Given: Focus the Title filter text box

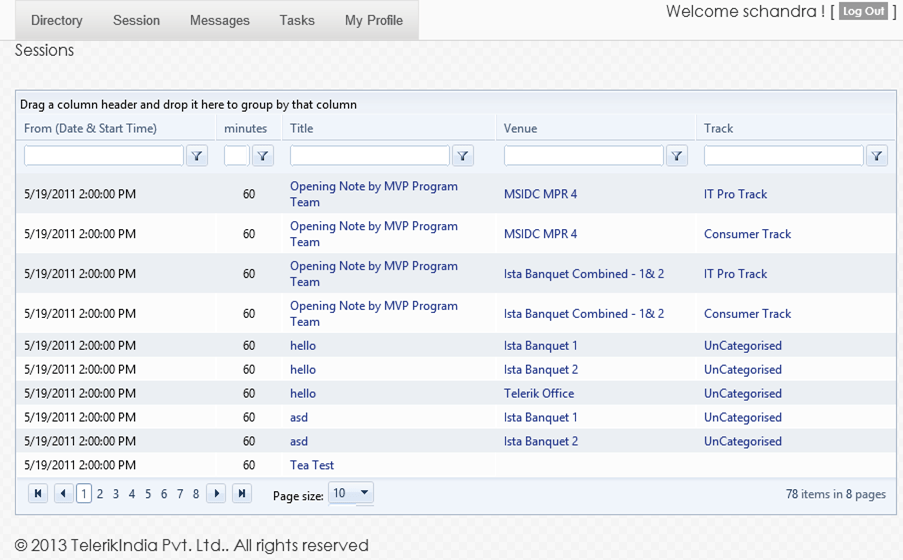Looking at the screenshot, I should 369,156.
